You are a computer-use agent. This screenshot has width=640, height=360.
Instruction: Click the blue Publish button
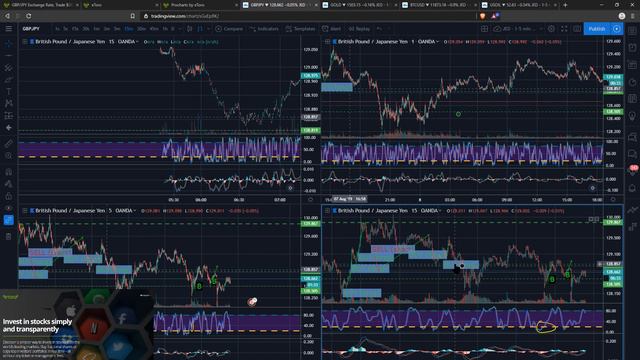[x=597, y=29]
